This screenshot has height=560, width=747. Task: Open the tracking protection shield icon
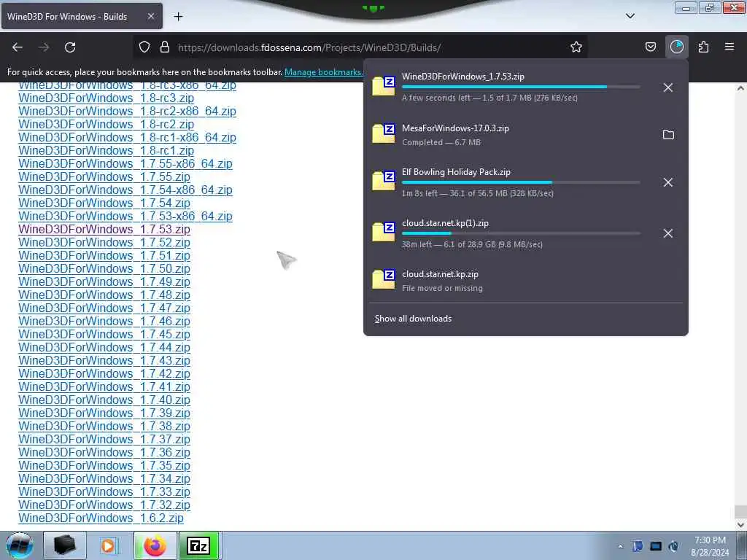(x=144, y=47)
